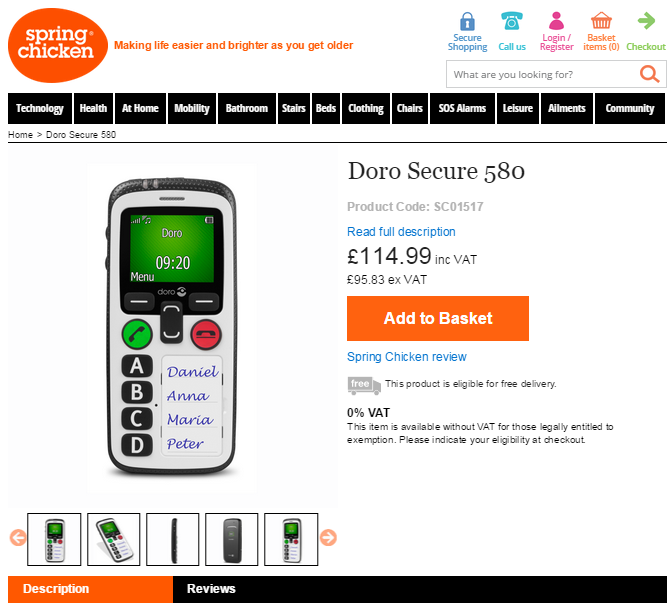The height and width of the screenshot is (606, 672).
Task: Focus the 'What are you looking for?' search field
Action: pyautogui.click(x=543, y=74)
